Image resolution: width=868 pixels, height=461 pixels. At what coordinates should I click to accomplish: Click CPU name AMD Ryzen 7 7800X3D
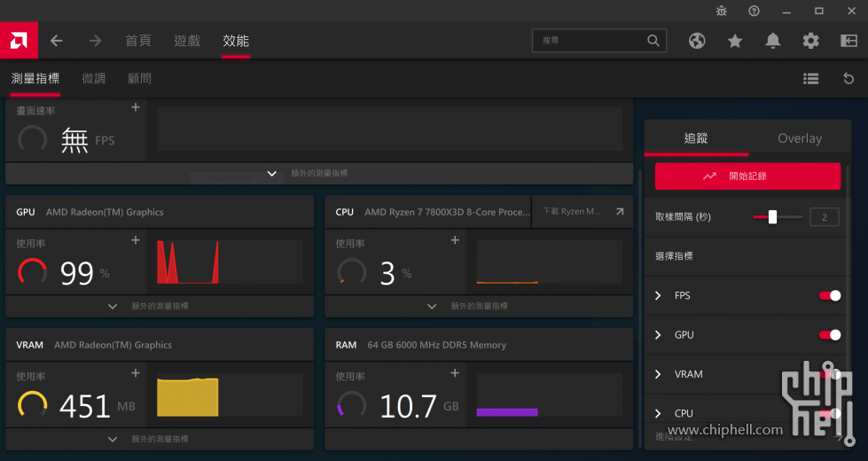(447, 212)
